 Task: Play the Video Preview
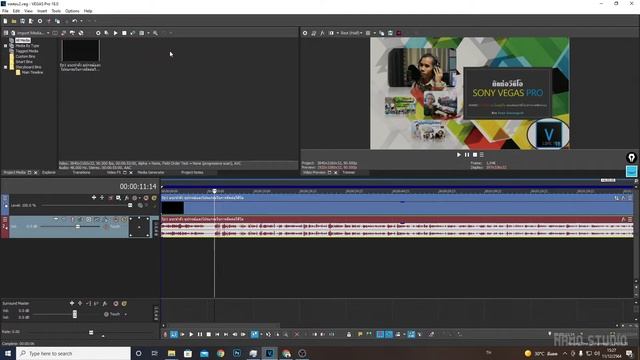pyautogui.click(x=458, y=155)
